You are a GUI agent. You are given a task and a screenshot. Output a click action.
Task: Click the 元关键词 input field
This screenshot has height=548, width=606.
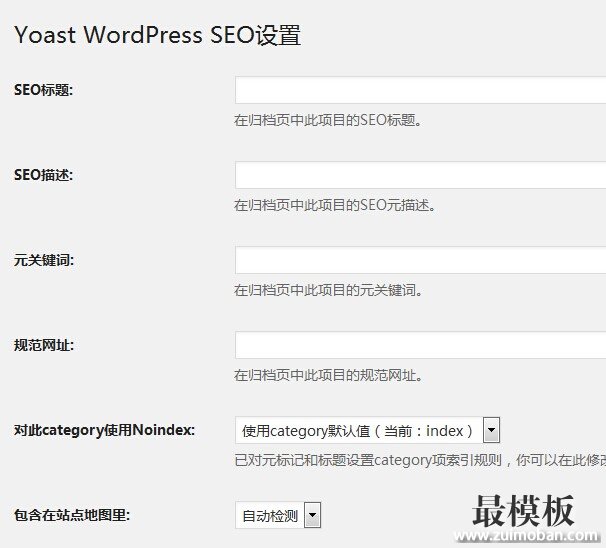[x=420, y=260]
